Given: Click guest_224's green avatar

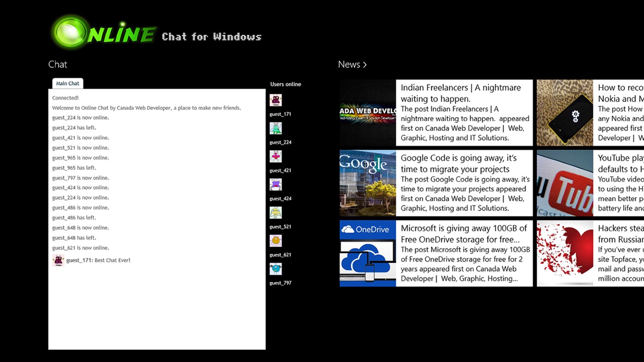Looking at the screenshot, I should click(276, 128).
